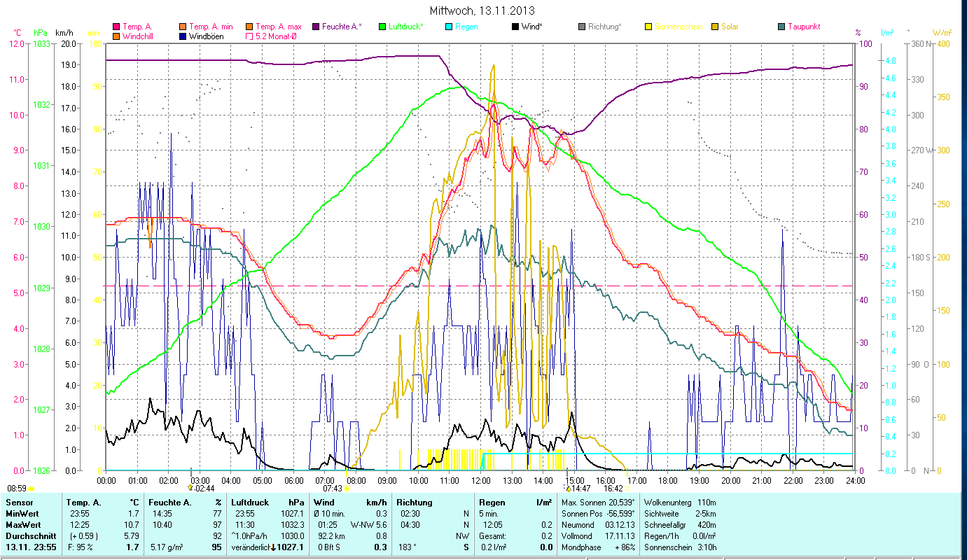Click the 'Max. Sonnen' table entry

583,503
